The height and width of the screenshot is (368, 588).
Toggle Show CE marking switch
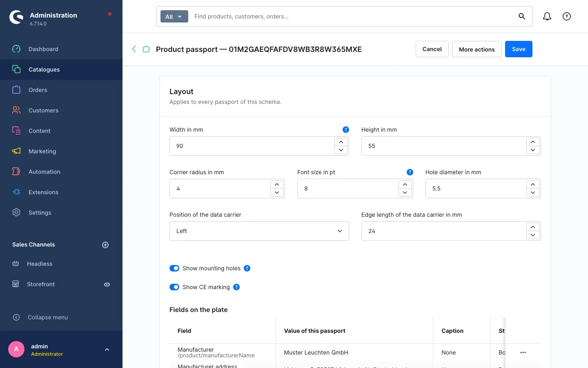(174, 287)
